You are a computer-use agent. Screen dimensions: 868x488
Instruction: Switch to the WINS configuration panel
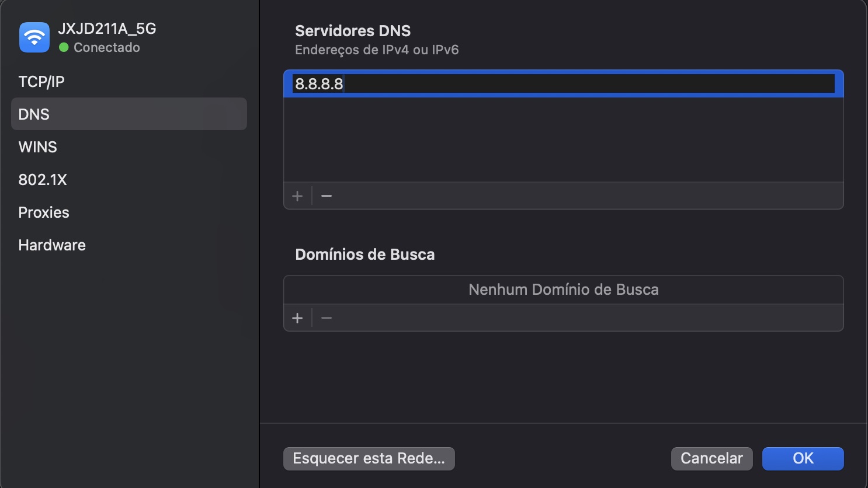coord(37,147)
